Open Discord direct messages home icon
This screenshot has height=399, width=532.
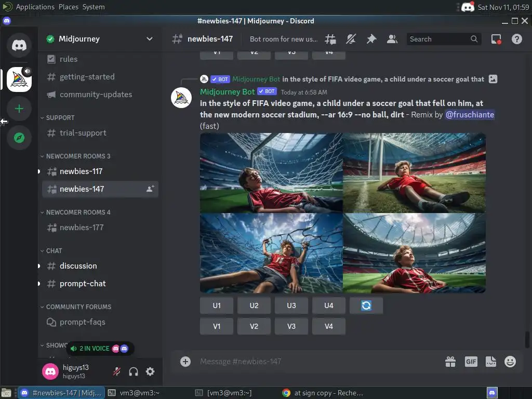tap(19, 45)
